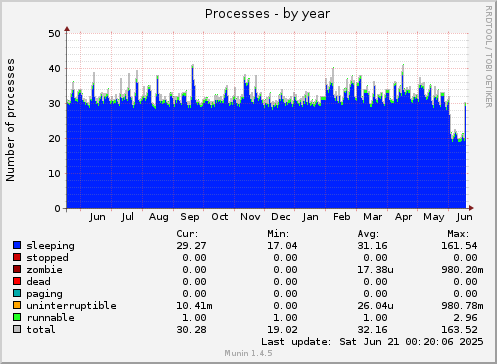Click the 'runnable' legend label

51,318
